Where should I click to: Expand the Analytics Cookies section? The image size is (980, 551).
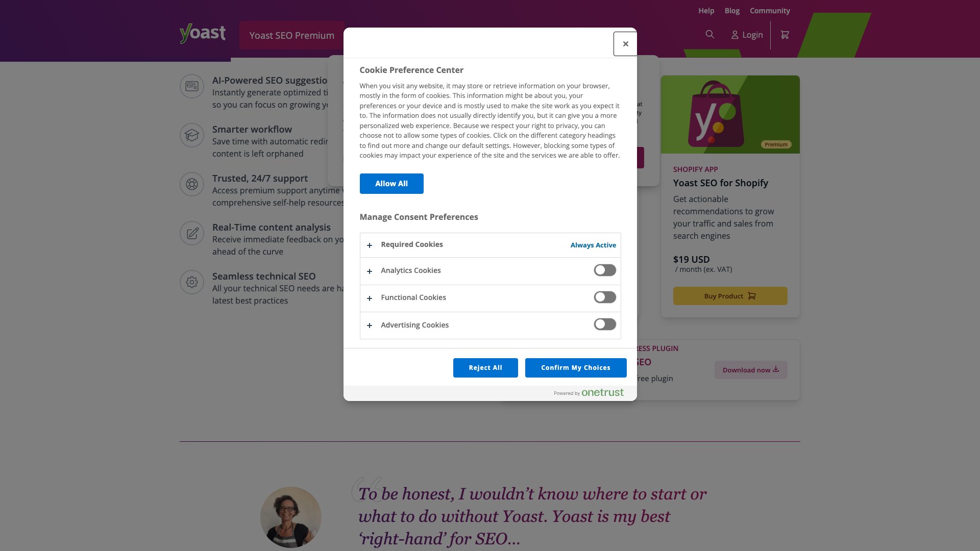tap(370, 271)
